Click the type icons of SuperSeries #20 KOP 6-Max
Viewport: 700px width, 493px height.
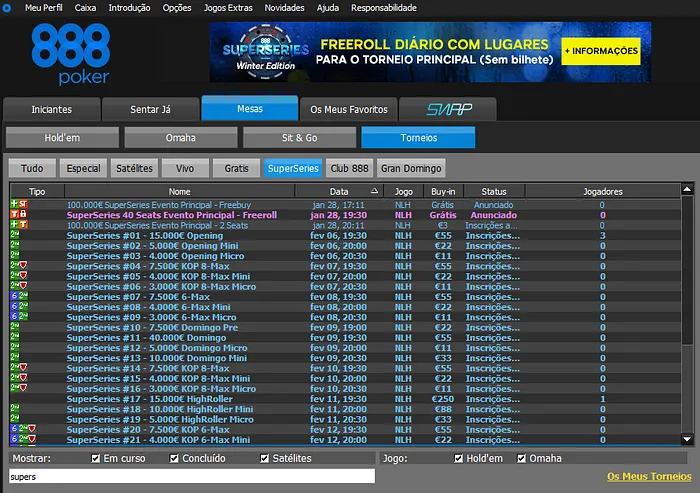(x=23, y=429)
